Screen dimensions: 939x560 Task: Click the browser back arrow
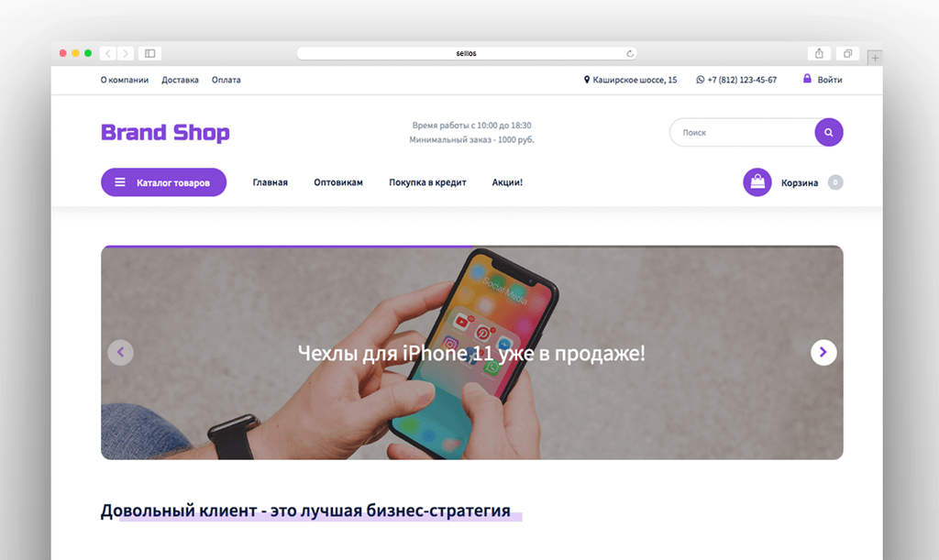(x=108, y=53)
